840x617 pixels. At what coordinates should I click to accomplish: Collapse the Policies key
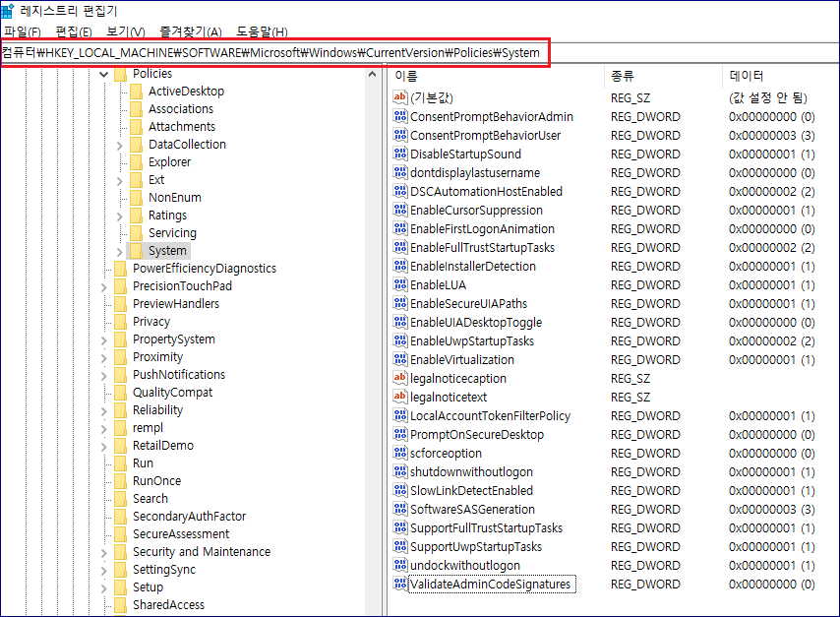[104, 74]
